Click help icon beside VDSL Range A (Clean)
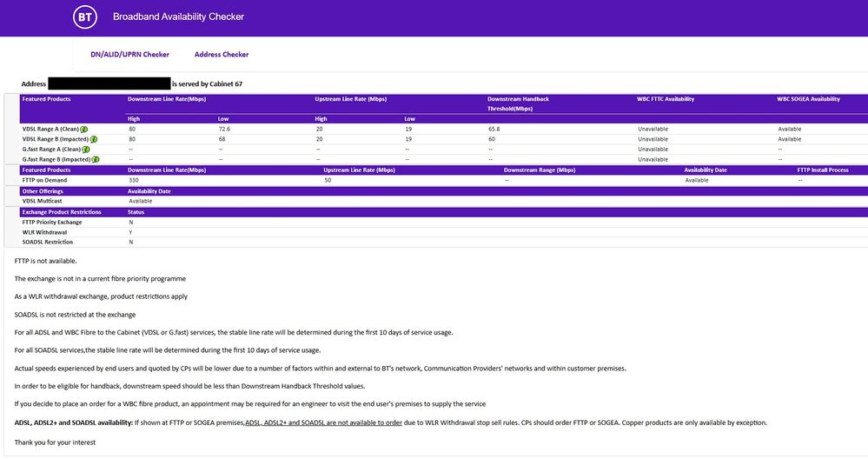This screenshot has width=868, height=459. coord(85,129)
